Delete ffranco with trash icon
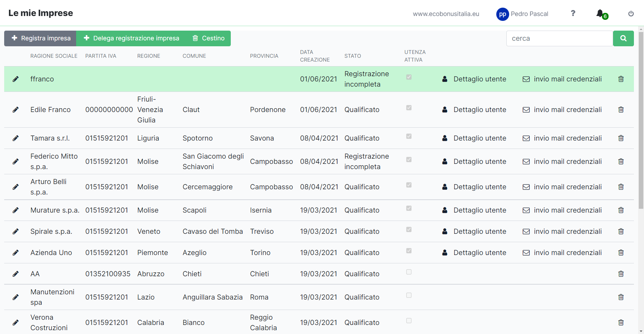This screenshot has width=644, height=334. [621, 79]
